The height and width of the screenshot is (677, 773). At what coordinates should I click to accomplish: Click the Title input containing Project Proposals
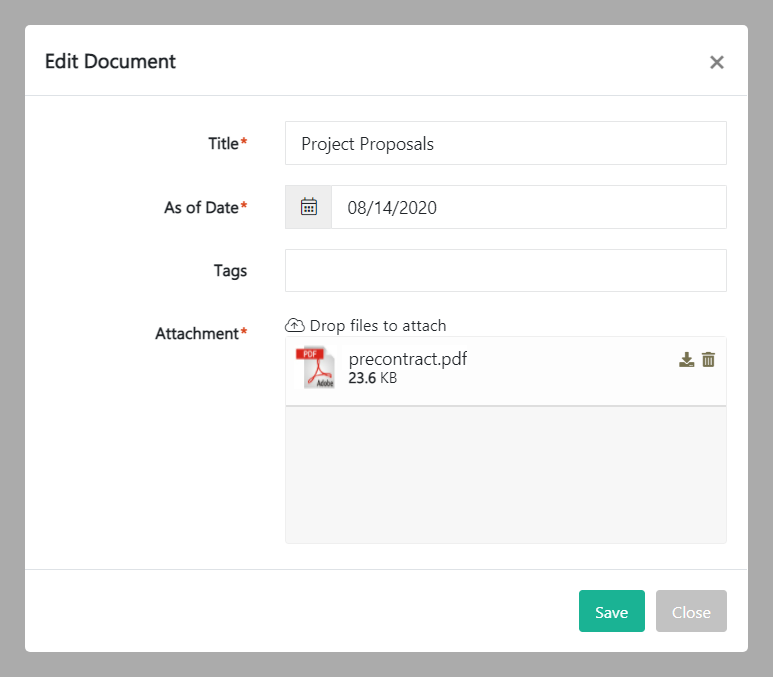click(505, 143)
